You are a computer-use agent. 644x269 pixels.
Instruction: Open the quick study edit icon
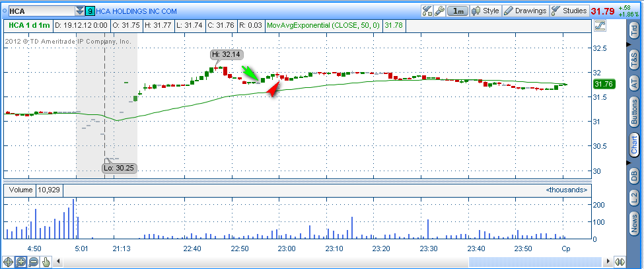(427, 11)
